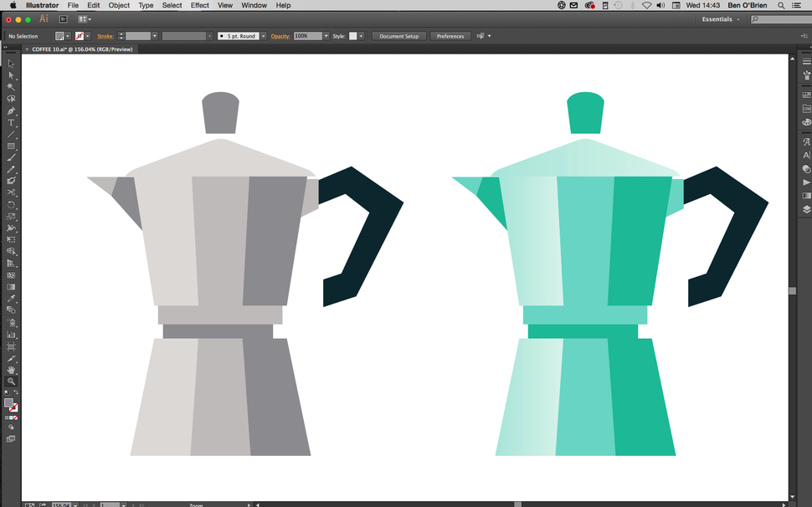Select the Direct Selection tool
This screenshot has width=812, height=507.
pyautogui.click(x=11, y=75)
